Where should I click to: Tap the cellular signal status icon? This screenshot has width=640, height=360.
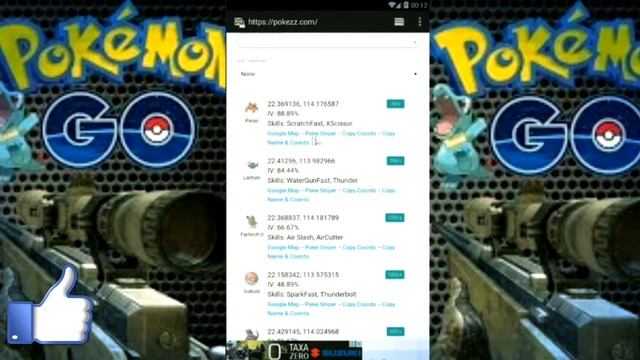(398, 5)
